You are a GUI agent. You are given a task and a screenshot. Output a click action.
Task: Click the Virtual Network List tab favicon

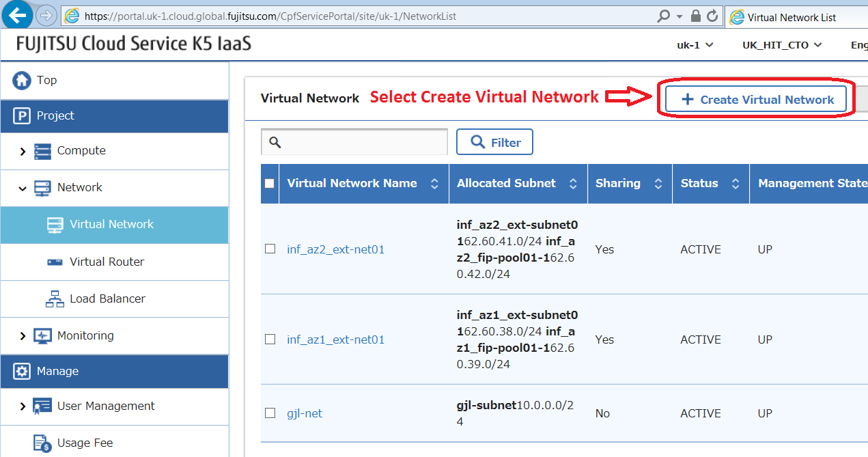coord(737,17)
